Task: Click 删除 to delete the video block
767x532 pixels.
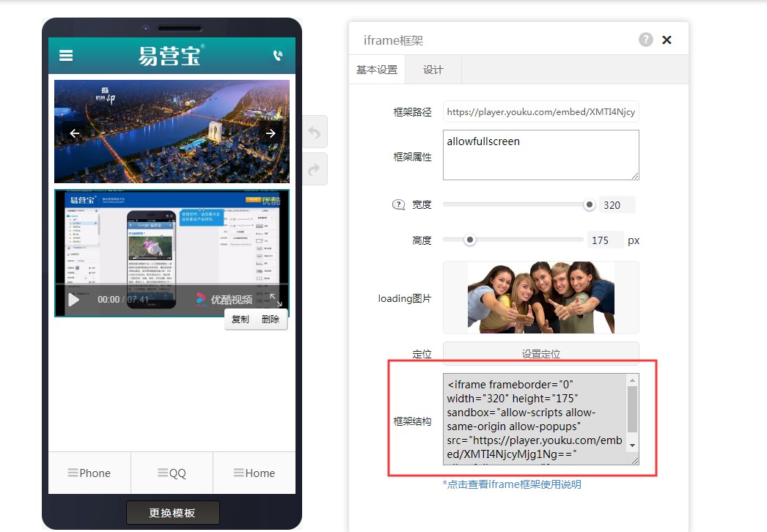Action: (271, 319)
